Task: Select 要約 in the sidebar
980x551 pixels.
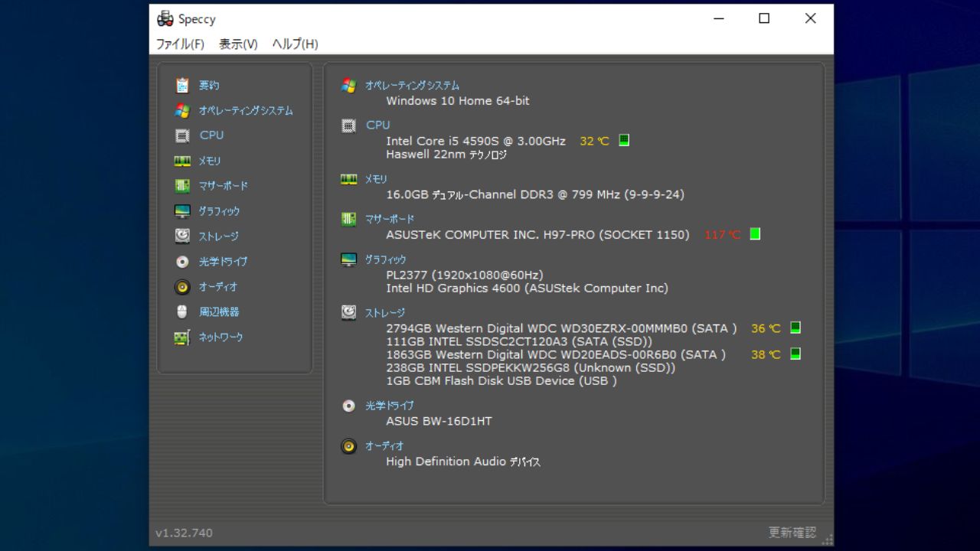Action: 209,86
